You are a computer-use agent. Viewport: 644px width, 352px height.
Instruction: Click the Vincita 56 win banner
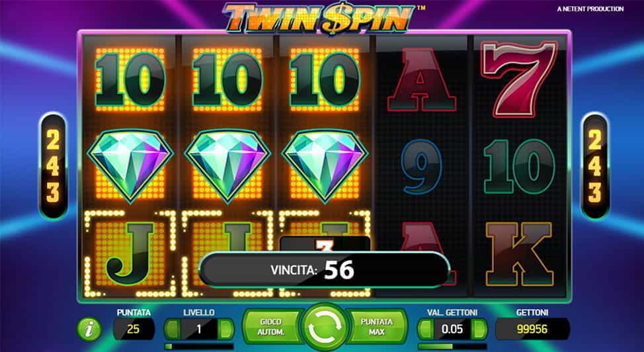325,270
